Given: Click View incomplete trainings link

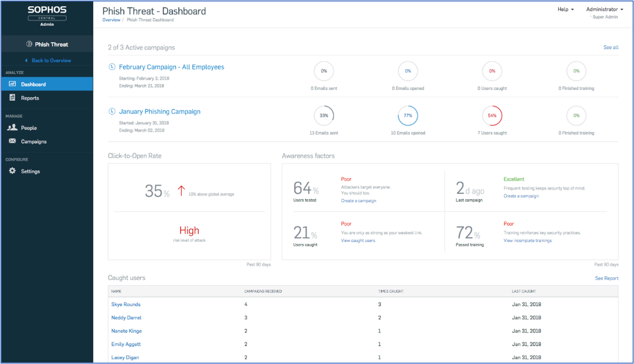Looking at the screenshot, I should coord(528,240).
